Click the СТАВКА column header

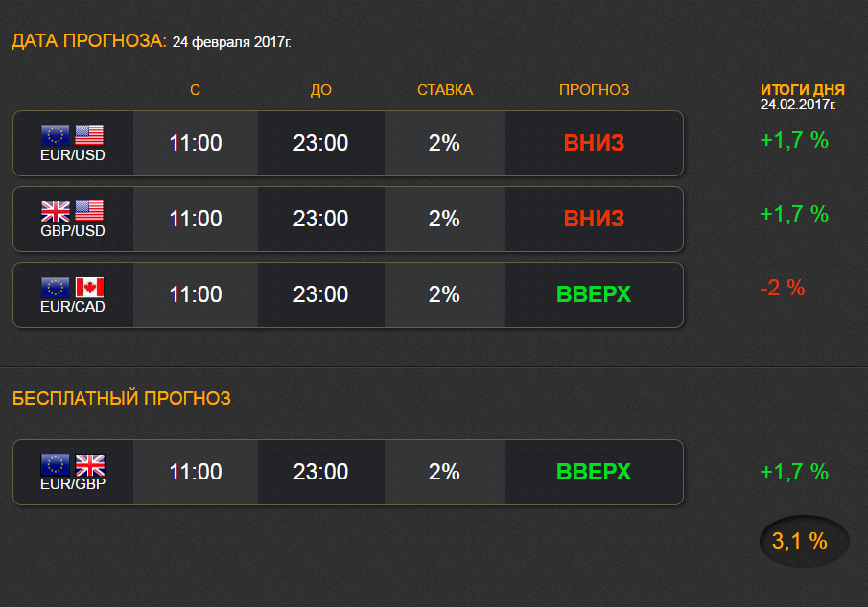pyautogui.click(x=445, y=90)
